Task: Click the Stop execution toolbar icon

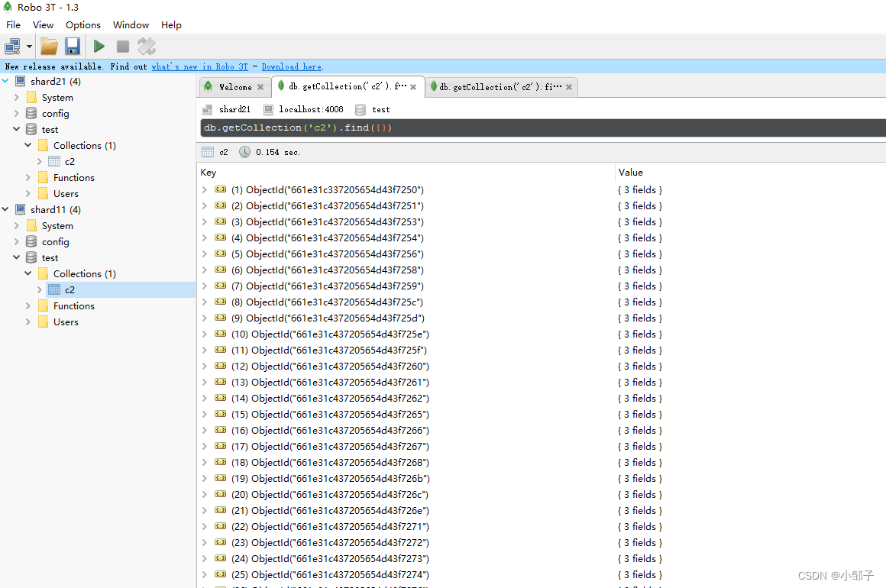Action: click(122, 46)
